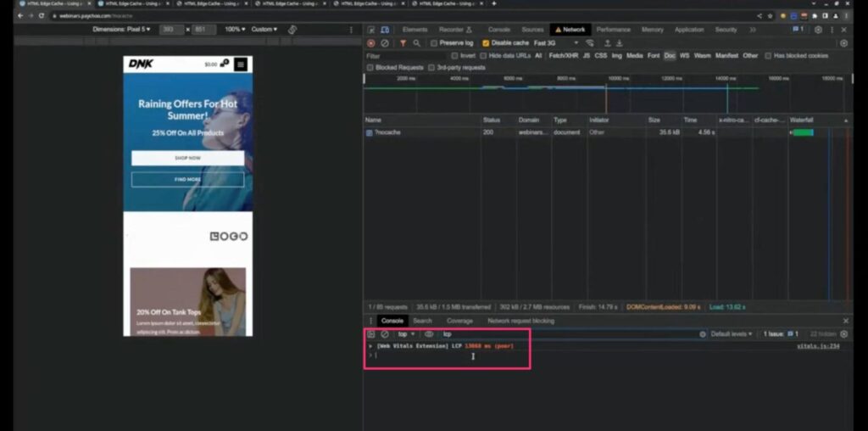Open DevTools settings gear
Viewport: 868px width, 431px height.
(818, 30)
